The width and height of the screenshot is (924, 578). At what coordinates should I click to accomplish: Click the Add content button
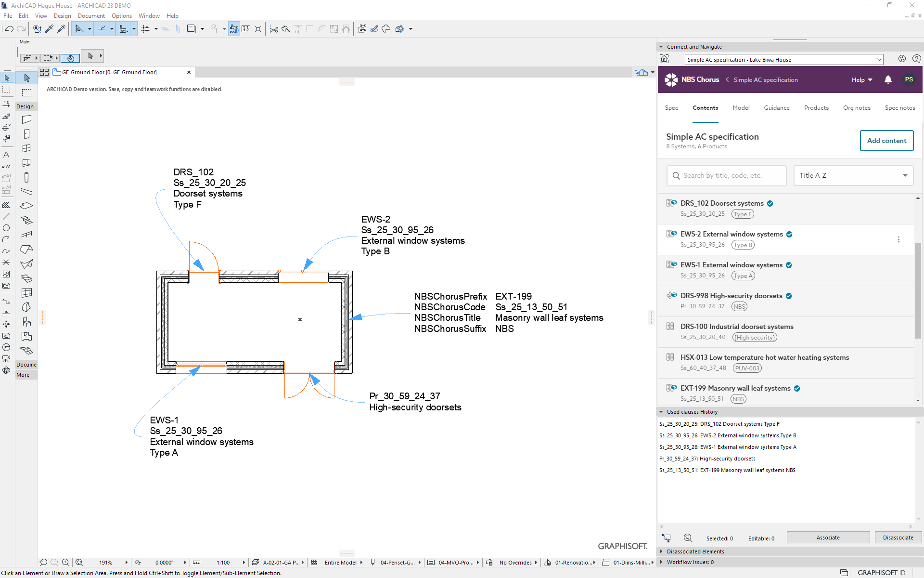click(x=886, y=141)
